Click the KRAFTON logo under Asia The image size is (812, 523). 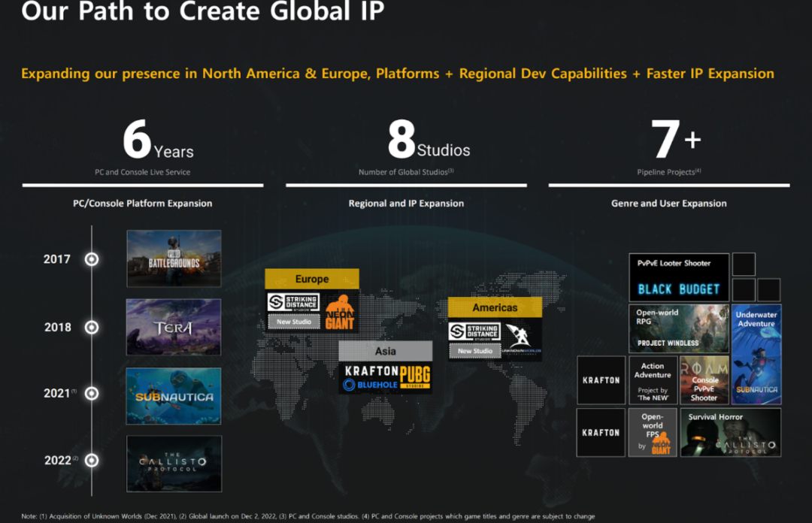coord(371,370)
